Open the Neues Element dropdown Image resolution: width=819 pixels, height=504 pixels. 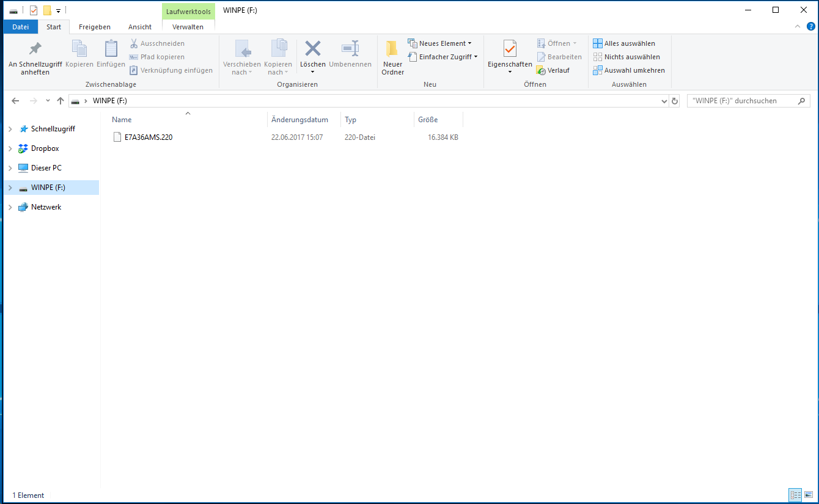pyautogui.click(x=440, y=43)
